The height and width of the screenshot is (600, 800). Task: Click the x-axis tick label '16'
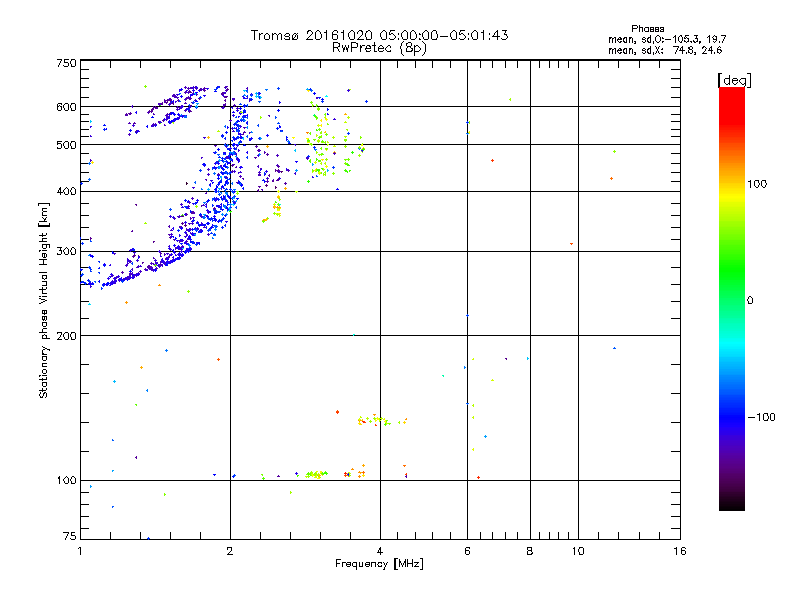680,551
